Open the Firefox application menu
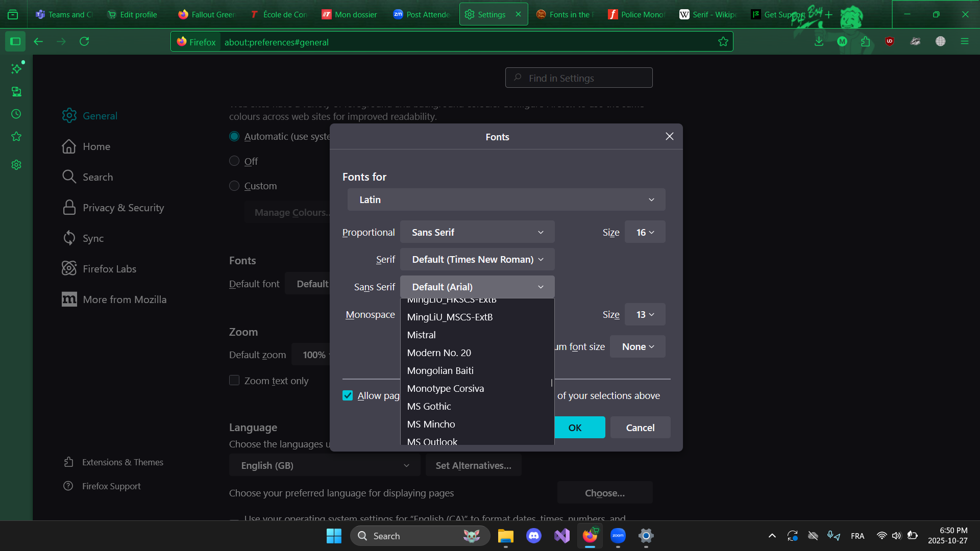This screenshot has width=980, height=551. click(x=964, y=42)
